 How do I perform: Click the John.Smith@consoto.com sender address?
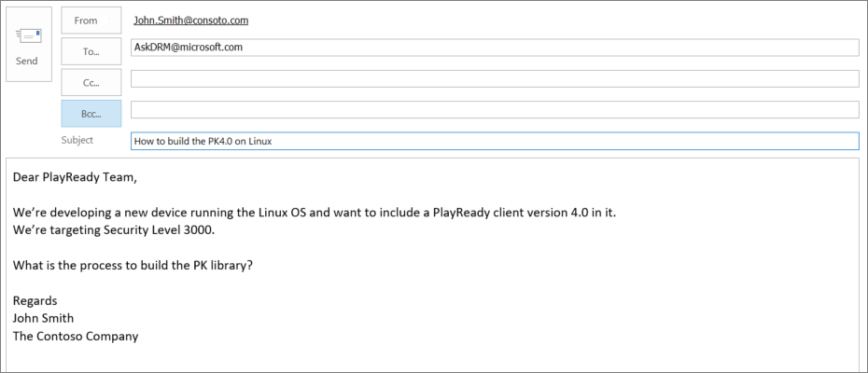pyautogui.click(x=191, y=21)
